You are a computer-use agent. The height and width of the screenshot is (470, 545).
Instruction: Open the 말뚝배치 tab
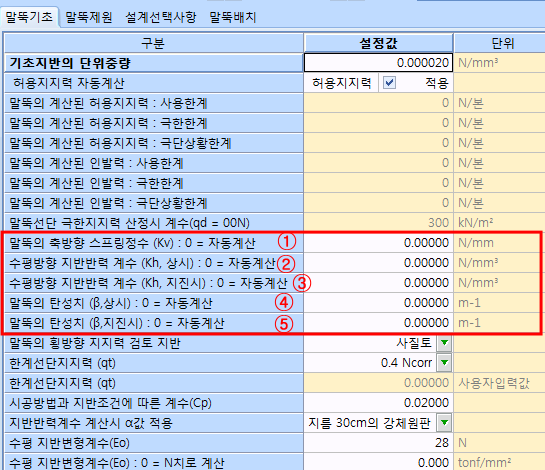point(233,17)
